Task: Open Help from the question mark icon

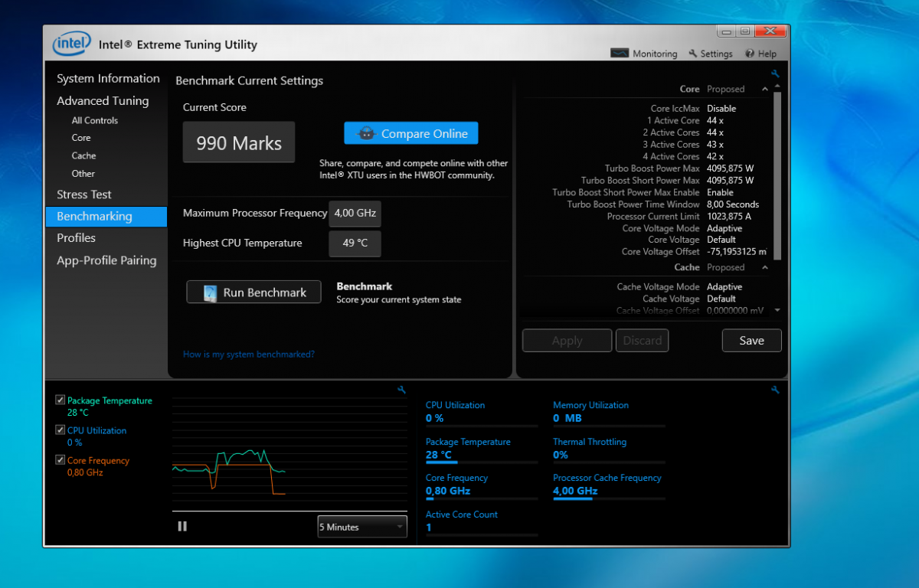Action: click(x=750, y=54)
